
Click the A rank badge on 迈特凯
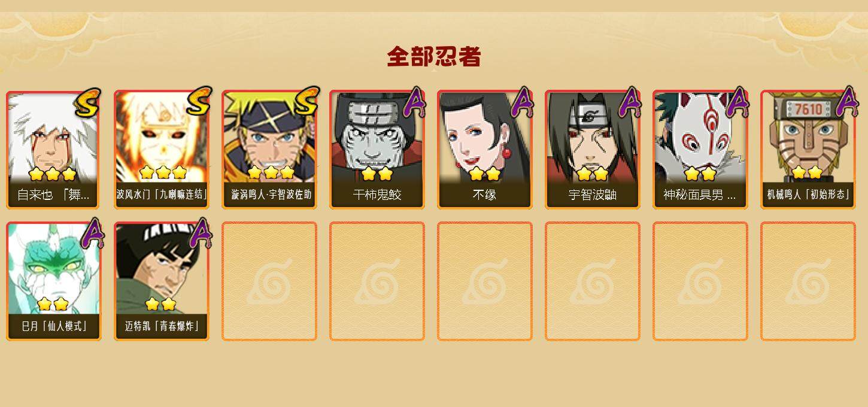coord(201,233)
